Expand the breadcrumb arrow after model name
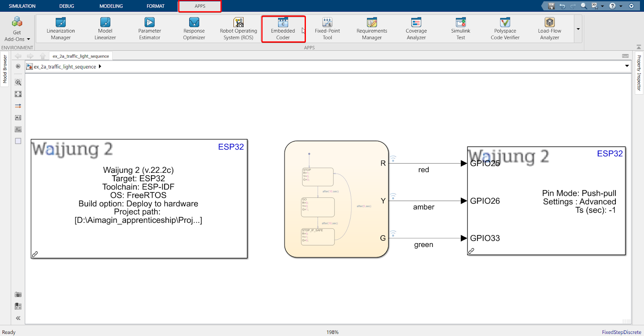Screen dimensions: 644x336 100,66
